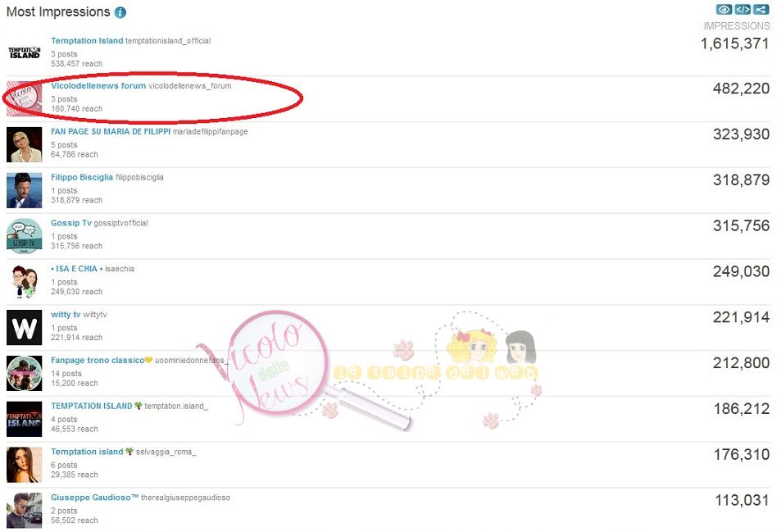777x532 pixels.
Task: Click the selvaggia_roma_ profile photo
Action: pos(25,465)
